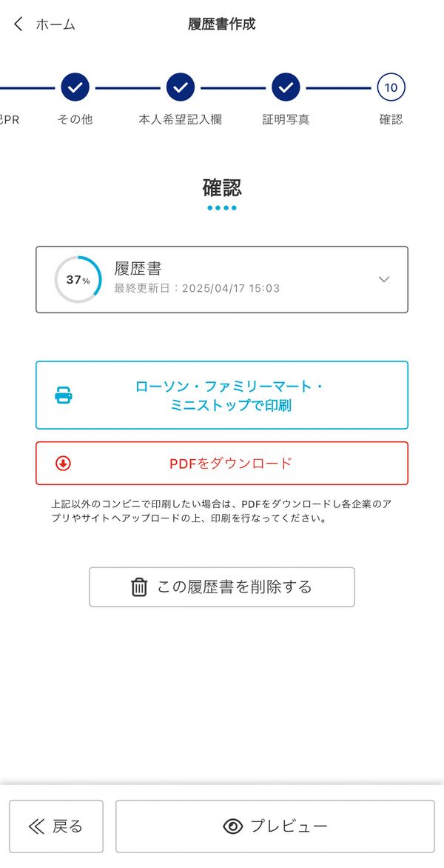Click the 証明写真 step label
444x868 pixels.
tap(286, 119)
